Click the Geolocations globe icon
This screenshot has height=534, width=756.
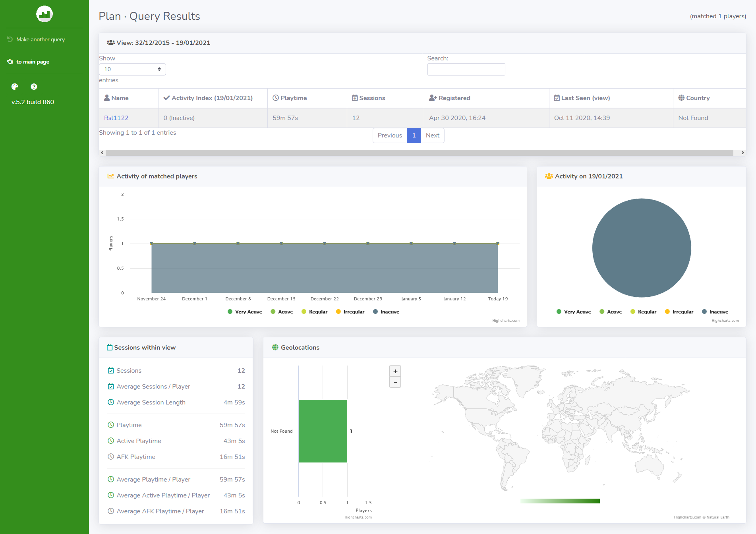coord(275,348)
